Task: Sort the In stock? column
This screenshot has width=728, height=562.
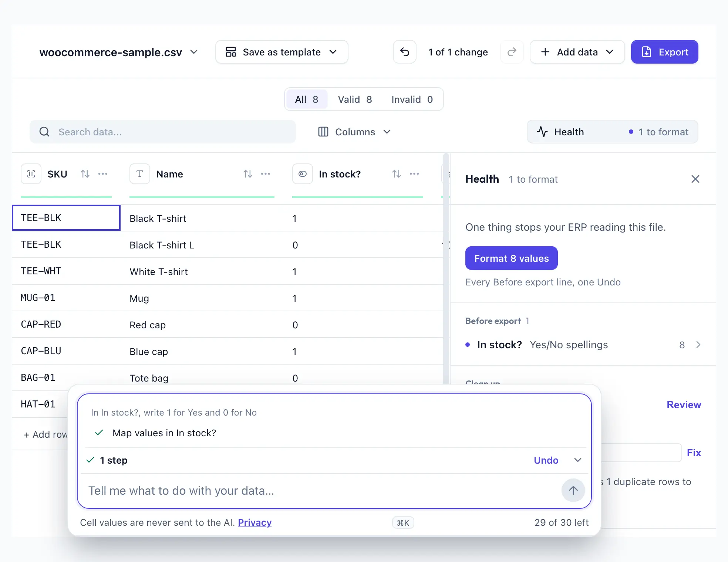Action: (x=397, y=174)
